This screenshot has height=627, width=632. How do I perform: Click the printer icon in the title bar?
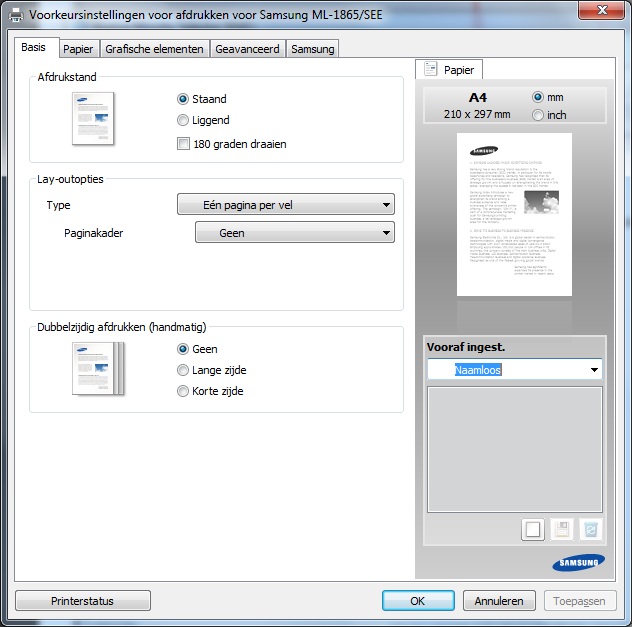point(16,16)
